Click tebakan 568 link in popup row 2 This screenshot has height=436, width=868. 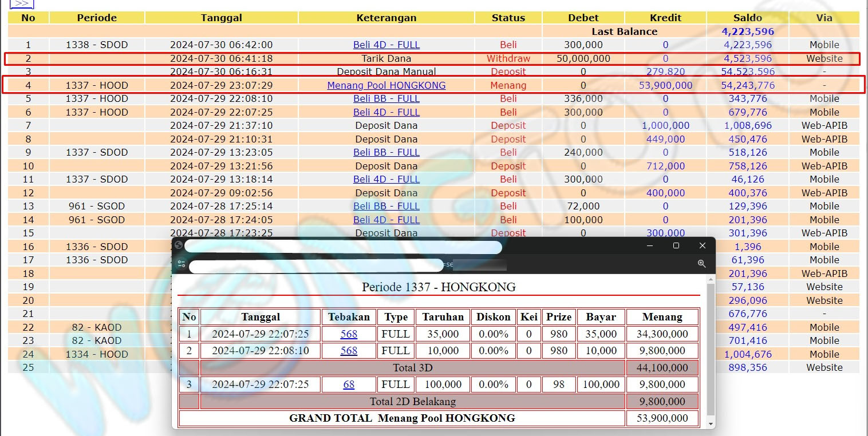(349, 351)
